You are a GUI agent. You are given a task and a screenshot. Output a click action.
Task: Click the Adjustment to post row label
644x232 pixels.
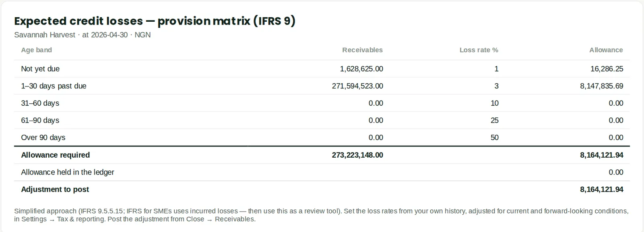click(55, 189)
